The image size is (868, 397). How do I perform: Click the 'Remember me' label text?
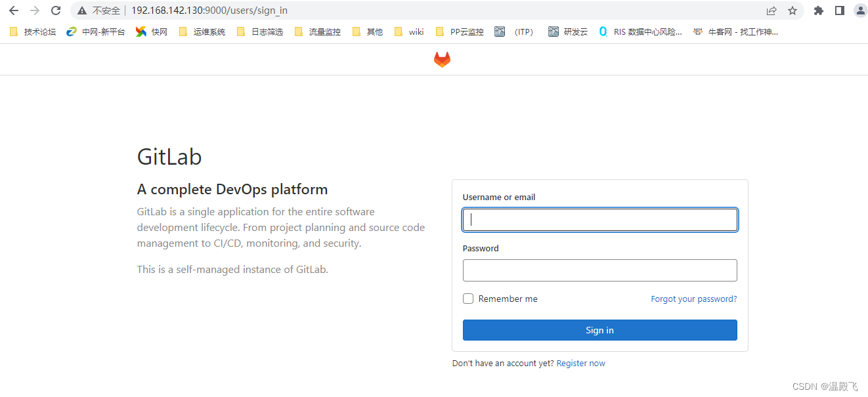click(508, 299)
